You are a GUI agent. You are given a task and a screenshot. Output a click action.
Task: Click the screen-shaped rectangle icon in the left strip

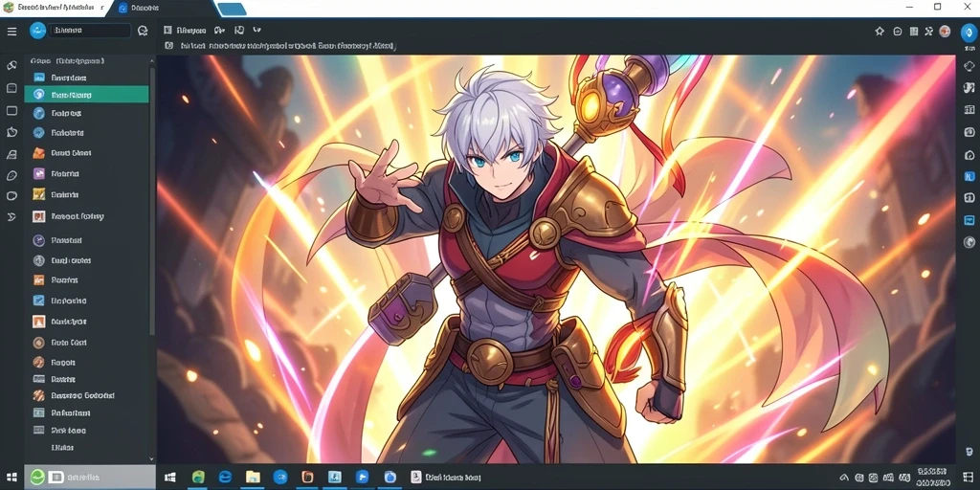11,111
